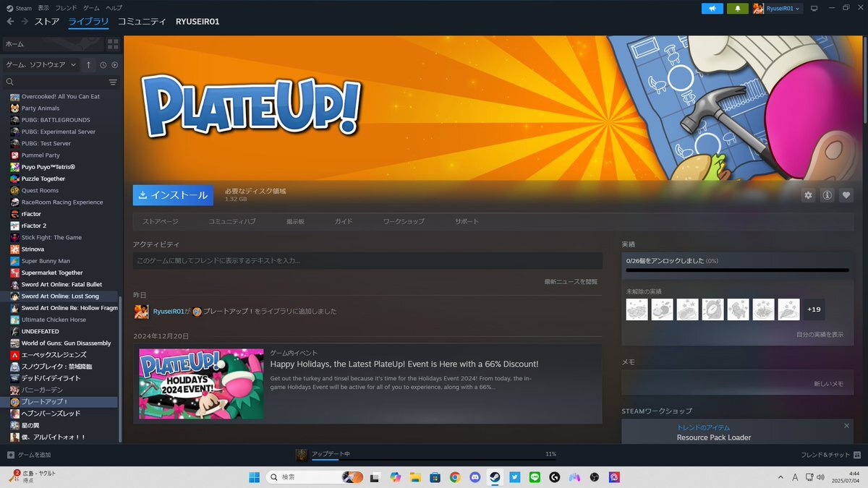Open Chrome from the taskbar
The image size is (868, 488).
click(x=455, y=477)
